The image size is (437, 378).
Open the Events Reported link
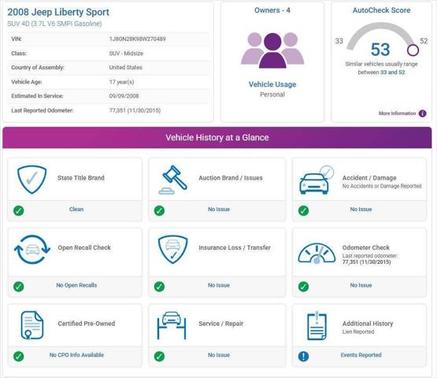pos(361,355)
